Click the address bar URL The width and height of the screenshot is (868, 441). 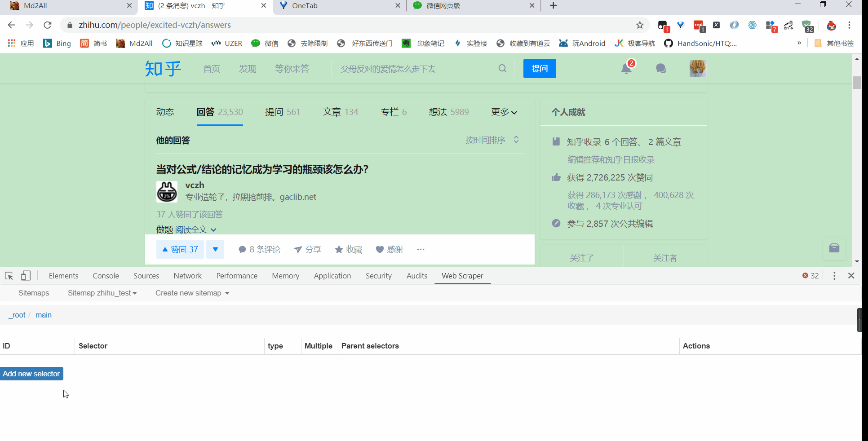coord(155,25)
